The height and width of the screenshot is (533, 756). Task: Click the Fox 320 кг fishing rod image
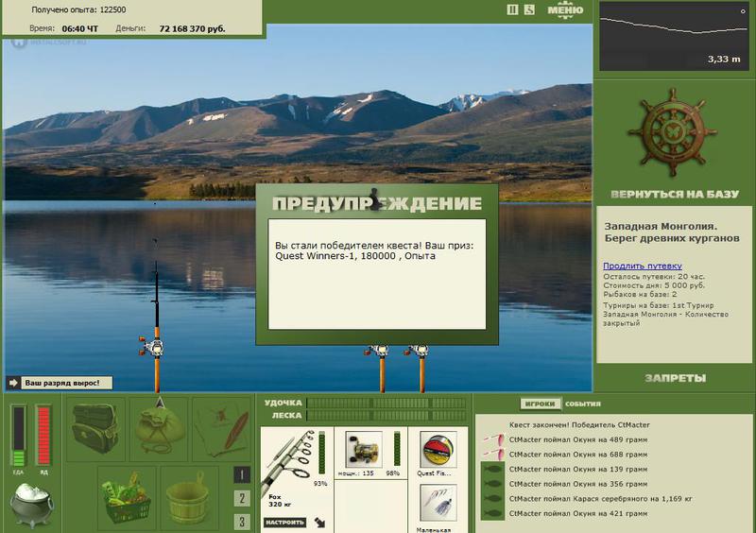pyautogui.click(x=288, y=461)
